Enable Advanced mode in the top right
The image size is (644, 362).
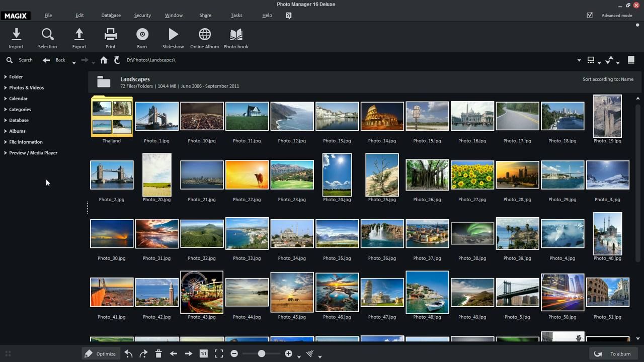[x=590, y=15]
